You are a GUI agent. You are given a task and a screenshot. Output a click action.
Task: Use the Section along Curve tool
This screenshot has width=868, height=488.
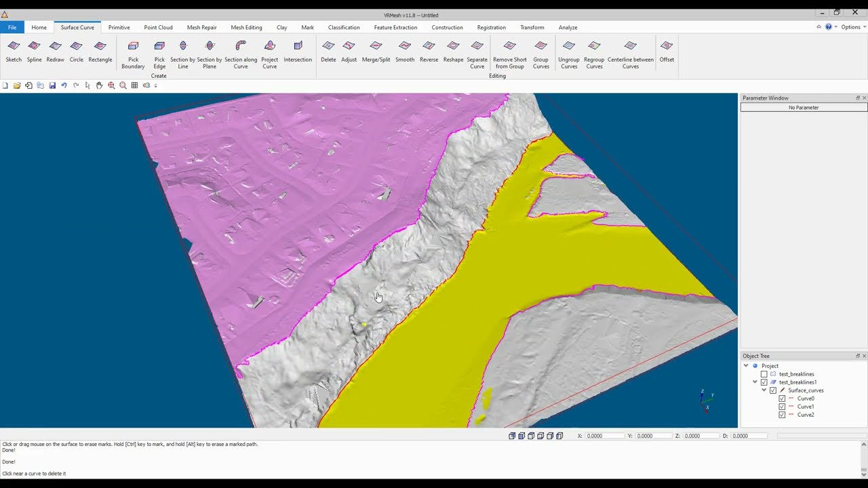click(x=241, y=54)
